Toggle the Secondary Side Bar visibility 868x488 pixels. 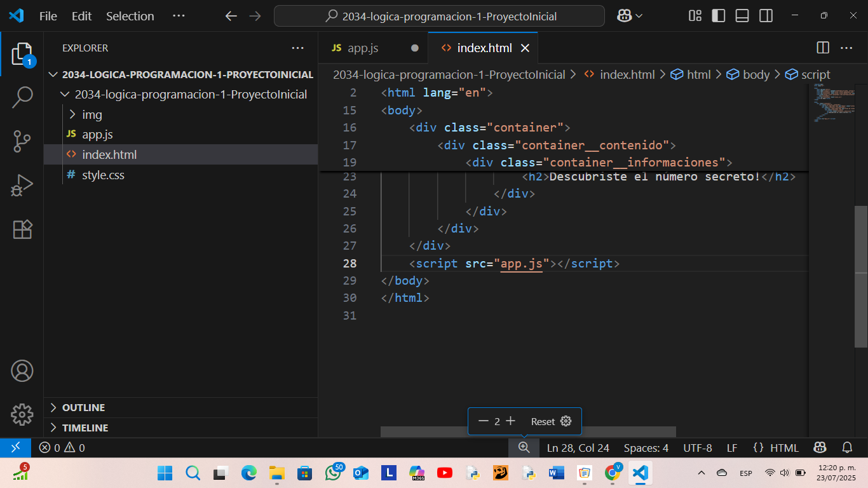point(766,16)
